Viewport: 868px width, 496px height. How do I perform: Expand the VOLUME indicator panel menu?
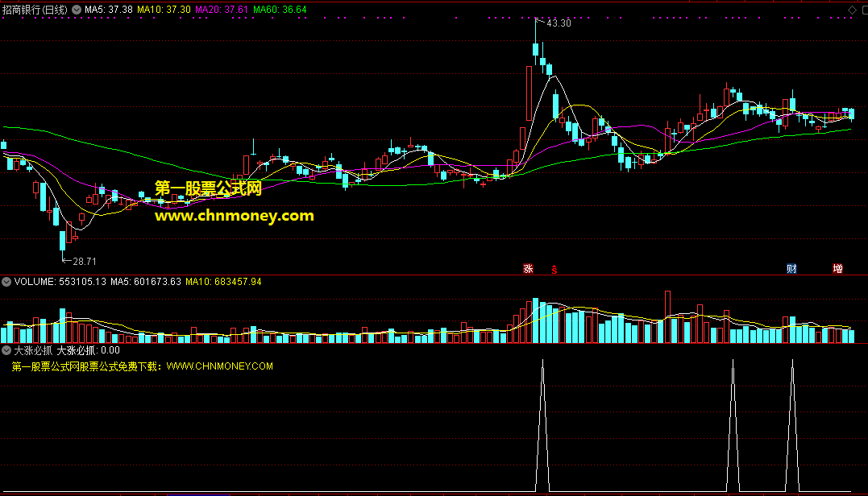point(6,282)
